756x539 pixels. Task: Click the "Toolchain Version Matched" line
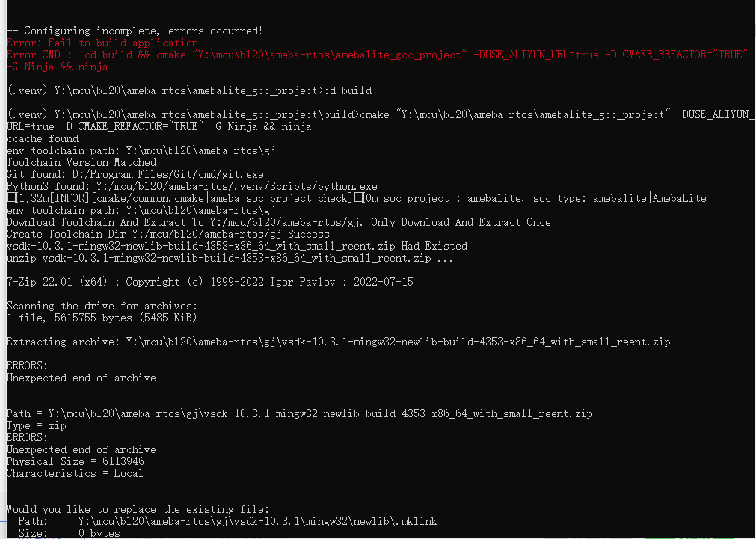pos(82,162)
